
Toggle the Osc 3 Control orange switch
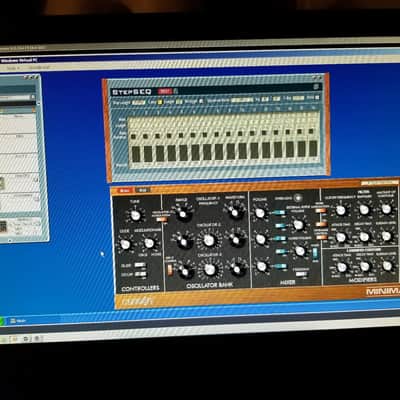pyautogui.click(x=170, y=270)
